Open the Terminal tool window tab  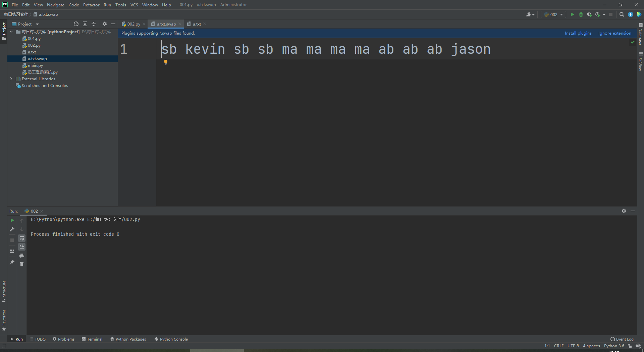pos(92,339)
